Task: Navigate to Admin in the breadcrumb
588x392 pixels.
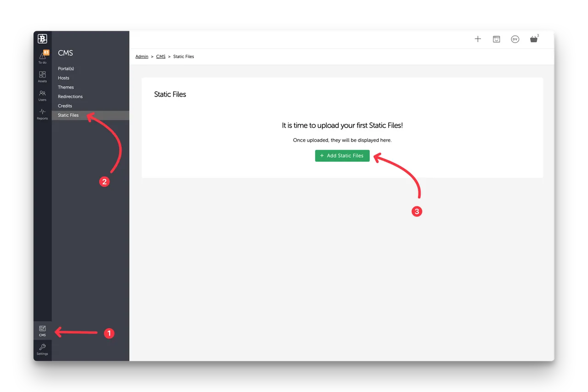Action: (141, 57)
